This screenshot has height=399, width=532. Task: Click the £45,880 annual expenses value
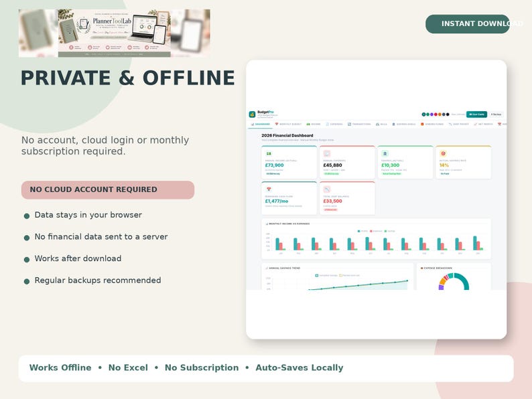[332, 165]
